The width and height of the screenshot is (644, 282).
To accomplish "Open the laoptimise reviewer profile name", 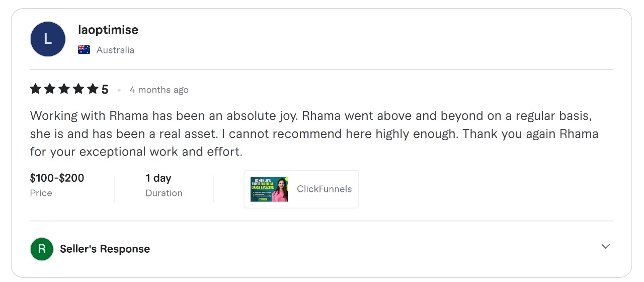I will point(108,30).
